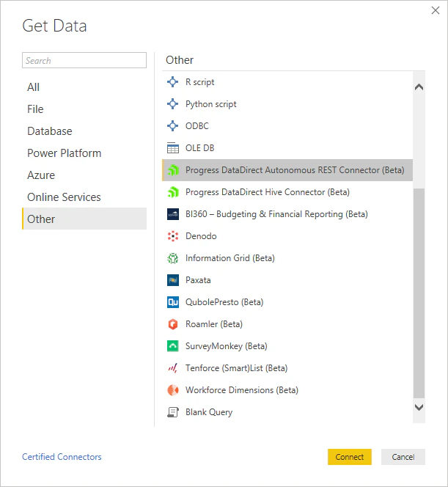Image resolution: width=448 pixels, height=487 pixels.
Task: Select the R script text label
Action: pyautogui.click(x=200, y=82)
